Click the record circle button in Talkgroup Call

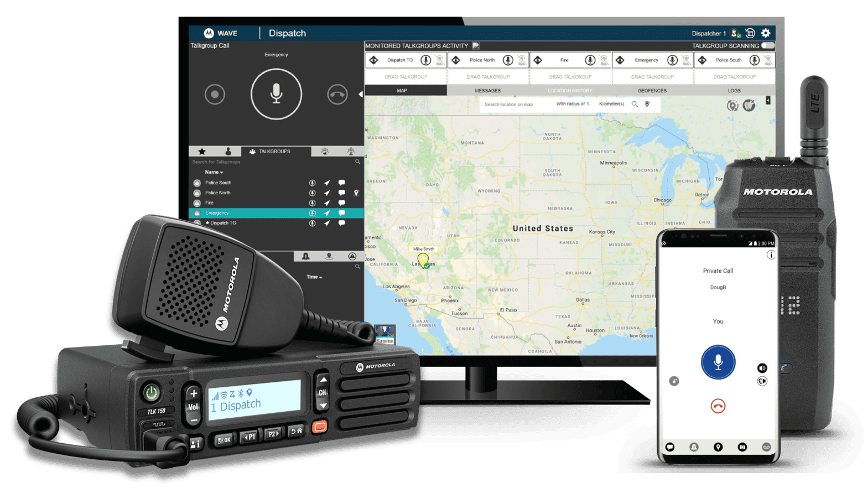click(215, 95)
